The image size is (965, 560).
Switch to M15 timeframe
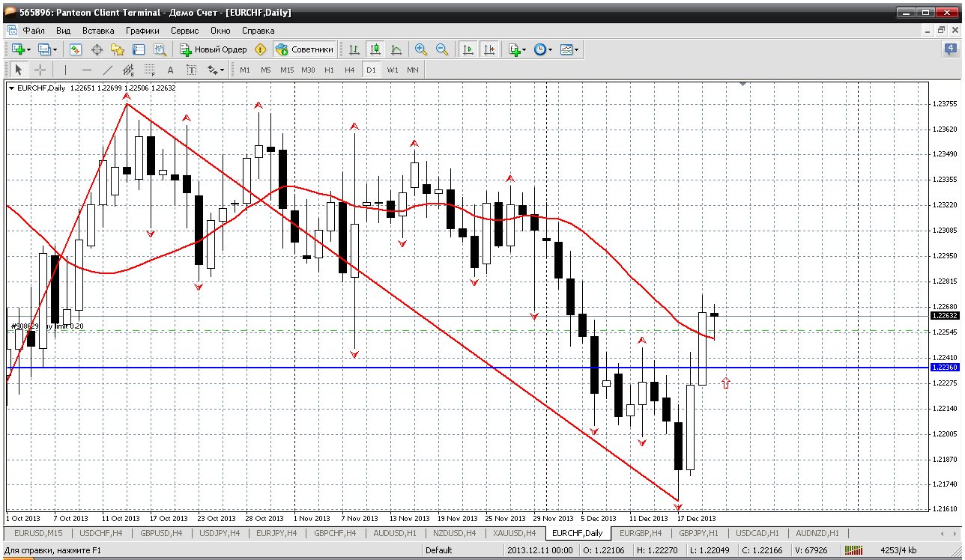[x=287, y=70]
